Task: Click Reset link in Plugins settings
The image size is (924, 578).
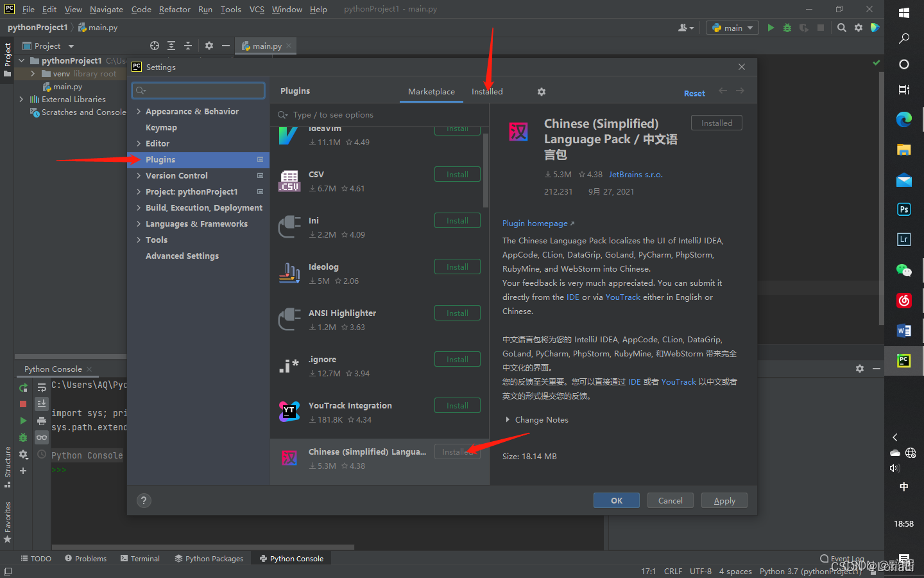Action: pyautogui.click(x=694, y=94)
